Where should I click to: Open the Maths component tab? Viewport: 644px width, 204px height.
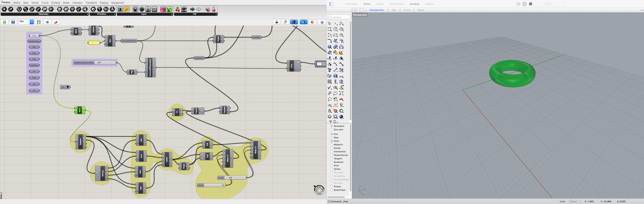click(17, 3)
